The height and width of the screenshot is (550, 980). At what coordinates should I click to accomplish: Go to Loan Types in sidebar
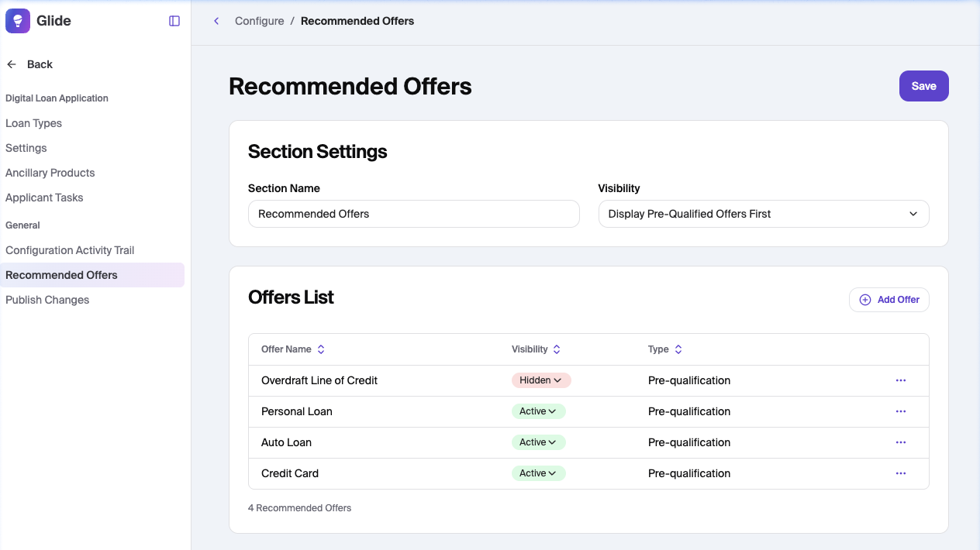[34, 123]
